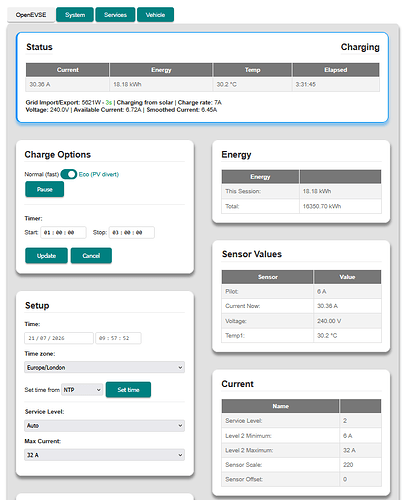Select the This Session 18.18 kWh value
Viewport: 411px width, 500px height.
coord(317,191)
